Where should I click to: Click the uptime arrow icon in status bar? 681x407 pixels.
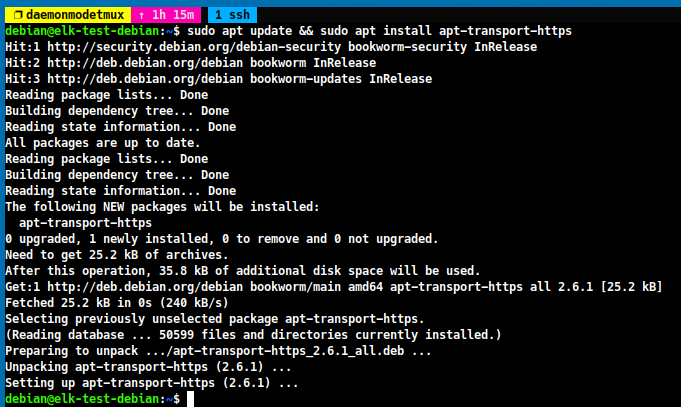(141, 16)
